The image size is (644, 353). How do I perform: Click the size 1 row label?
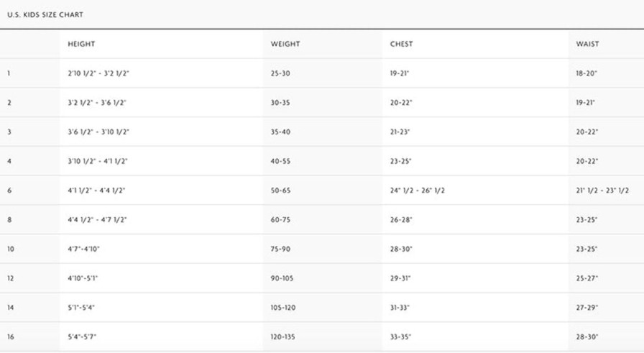coord(9,73)
